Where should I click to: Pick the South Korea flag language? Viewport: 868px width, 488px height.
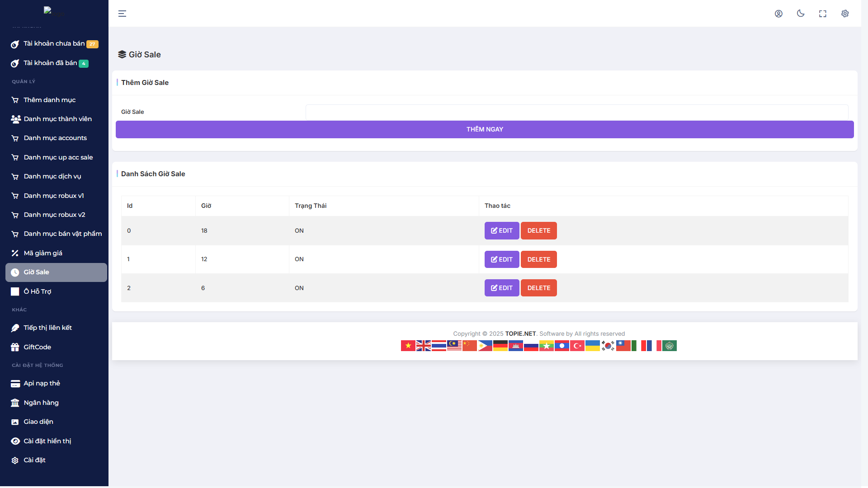pos(608,346)
